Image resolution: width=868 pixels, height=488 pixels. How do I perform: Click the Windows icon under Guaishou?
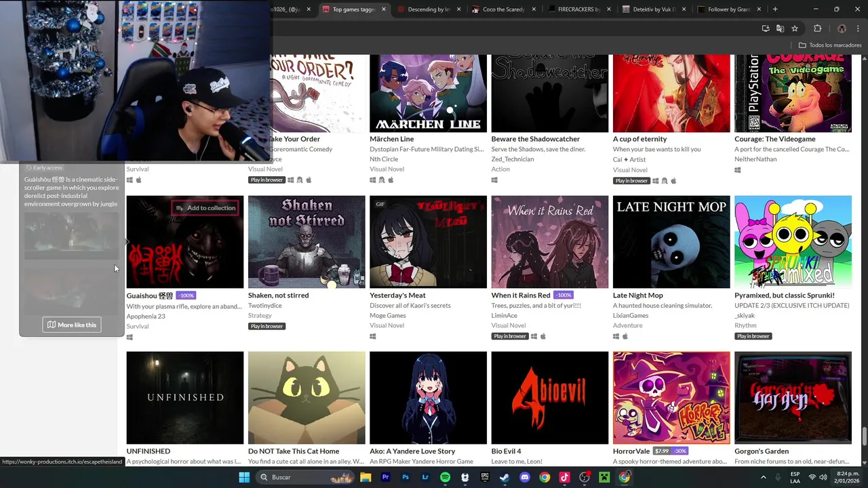(x=130, y=337)
